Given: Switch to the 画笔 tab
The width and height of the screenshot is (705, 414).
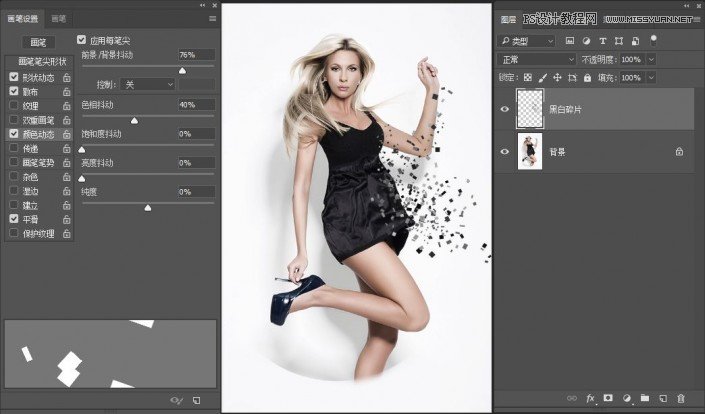Looking at the screenshot, I should point(60,18).
